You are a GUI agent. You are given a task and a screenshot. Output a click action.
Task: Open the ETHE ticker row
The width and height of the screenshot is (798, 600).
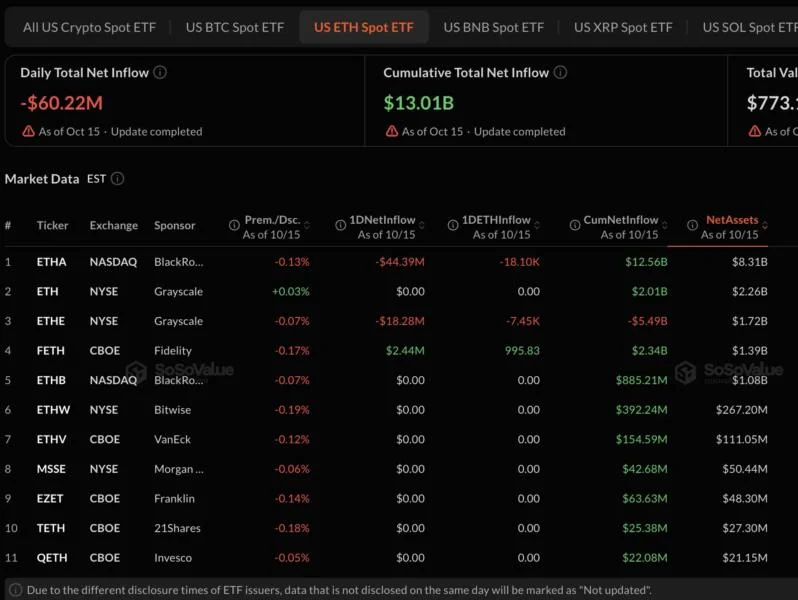[386, 321]
